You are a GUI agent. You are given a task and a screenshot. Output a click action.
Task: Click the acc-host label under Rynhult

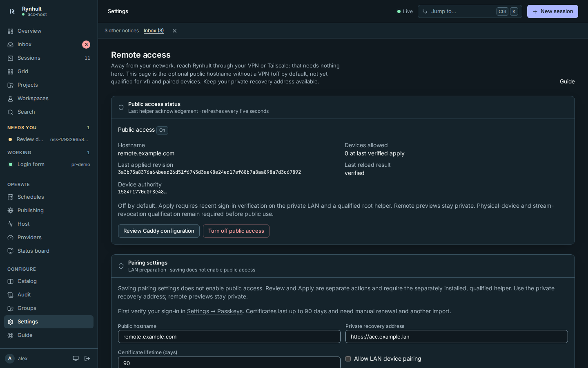pos(37,15)
